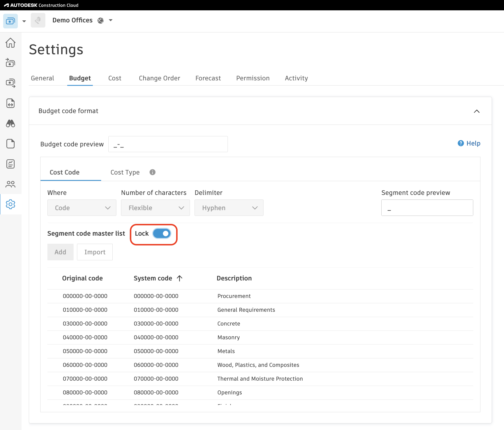This screenshot has height=430, width=504.
Task: Open the binoculars icon in the sidebar
Action: click(x=11, y=123)
